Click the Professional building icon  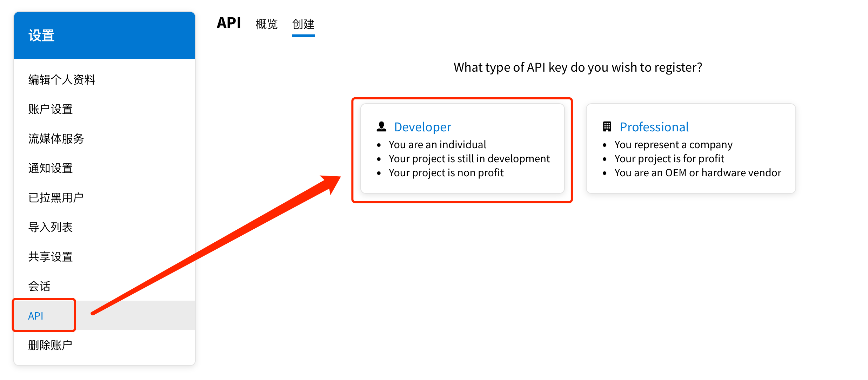(x=607, y=126)
